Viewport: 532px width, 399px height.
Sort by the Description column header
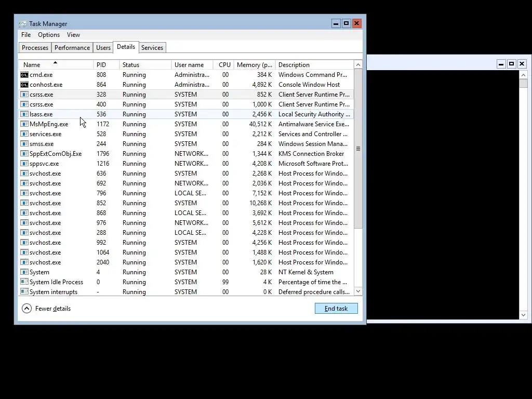click(314, 64)
